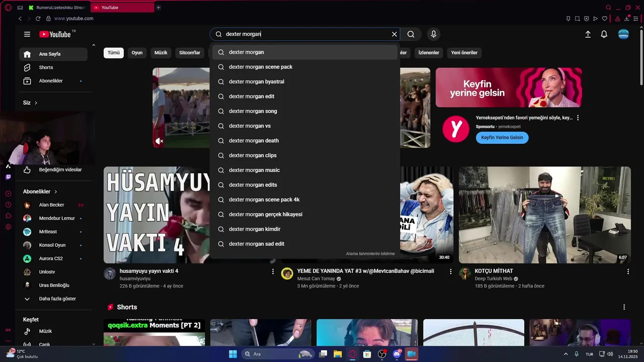Open a new browser tab

[158, 8]
